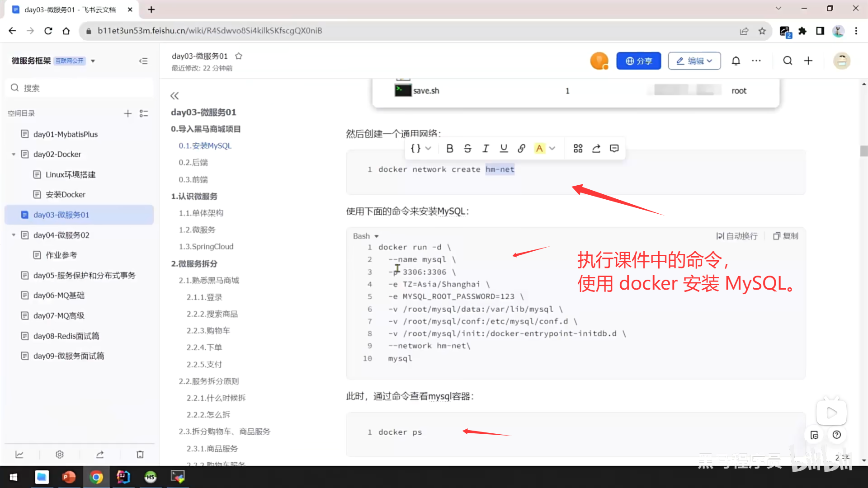Image resolution: width=868 pixels, height=488 pixels.
Task: Apply italic formatting from the floating toolbar
Action: (x=486, y=148)
